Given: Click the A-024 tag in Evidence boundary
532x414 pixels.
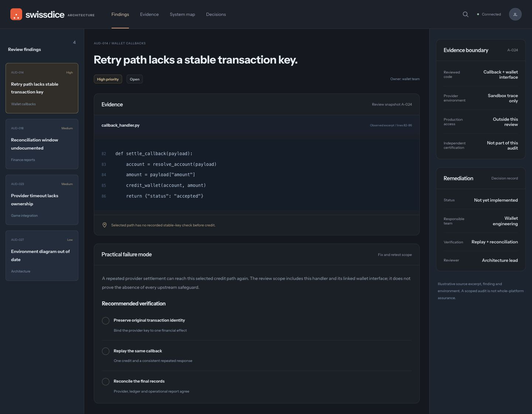Looking at the screenshot, I should (x=512, y=50).
